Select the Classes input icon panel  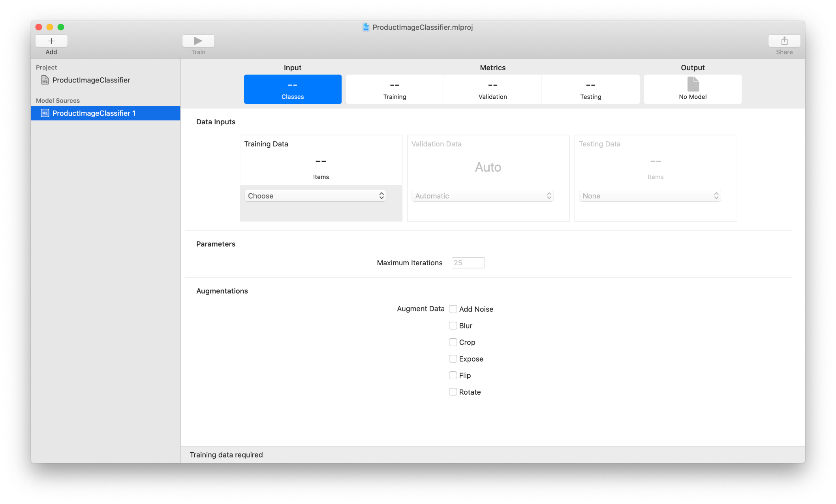pos(292,89)
